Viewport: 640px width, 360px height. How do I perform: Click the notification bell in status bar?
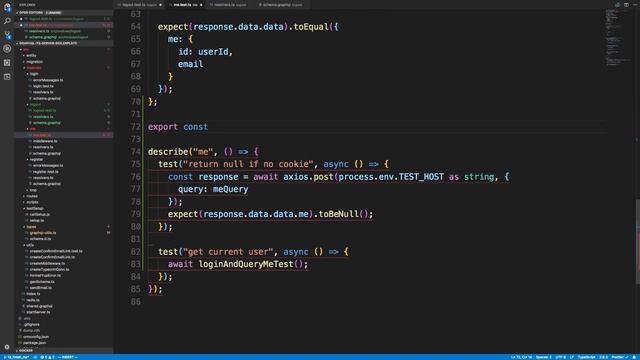pyautogui.click(x=635, y=357)
